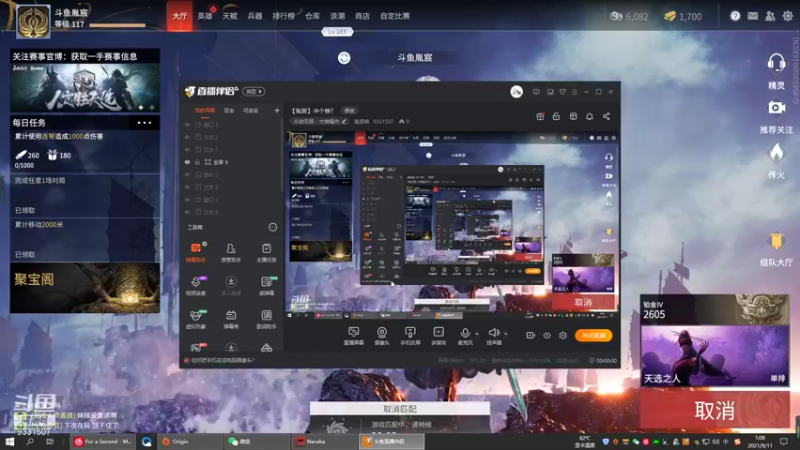Click the 推荐关注 camera icon
This screenshot has height=450, width=800.
click(x=776, y=108)
